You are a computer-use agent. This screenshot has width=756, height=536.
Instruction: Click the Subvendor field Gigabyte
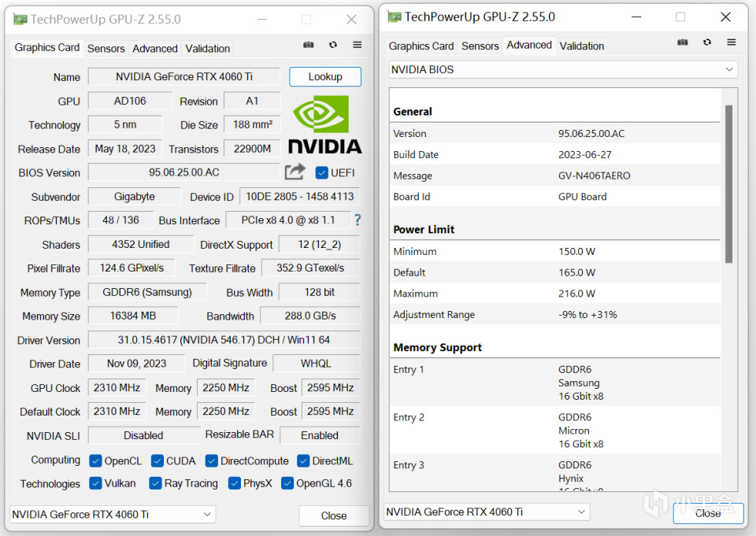coord(134,197)
